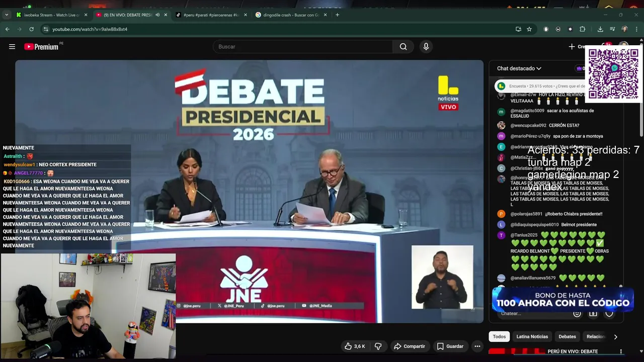Click in the Buscar search field
Image resolution: width=644 pixels, height=362 pixels.
click(303, 47)
